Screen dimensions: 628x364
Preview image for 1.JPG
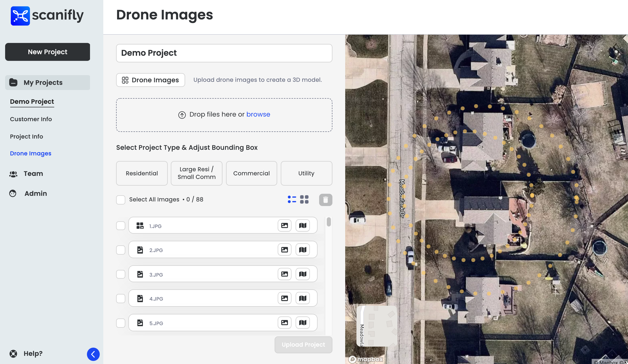point(285,225)
